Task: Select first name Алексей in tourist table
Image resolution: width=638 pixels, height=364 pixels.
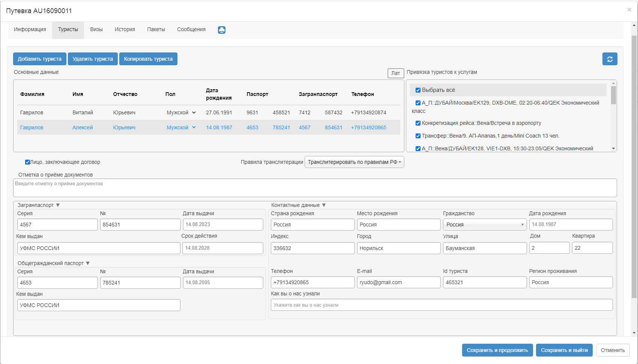Action: click(x=83, y=127)
